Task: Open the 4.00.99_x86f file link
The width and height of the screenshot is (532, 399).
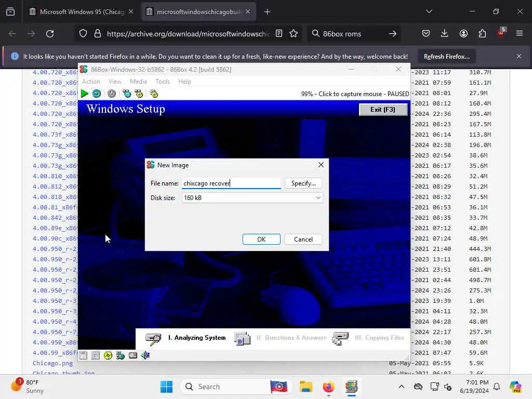Action: (55, 353)
